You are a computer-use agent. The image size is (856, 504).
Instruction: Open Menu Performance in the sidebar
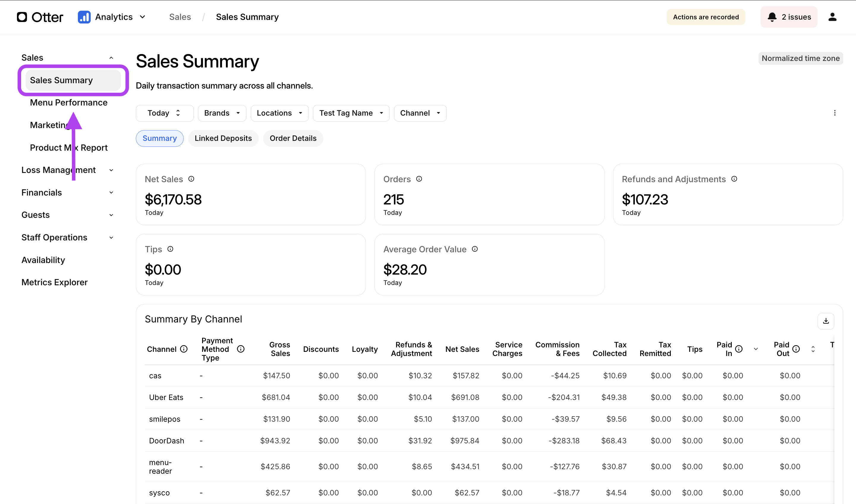point(69,103)
